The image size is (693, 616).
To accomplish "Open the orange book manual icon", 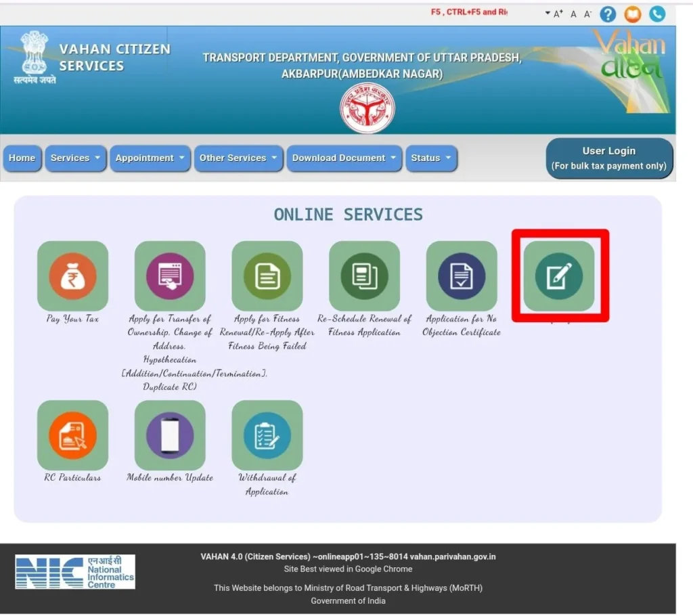I will point(632,14).
